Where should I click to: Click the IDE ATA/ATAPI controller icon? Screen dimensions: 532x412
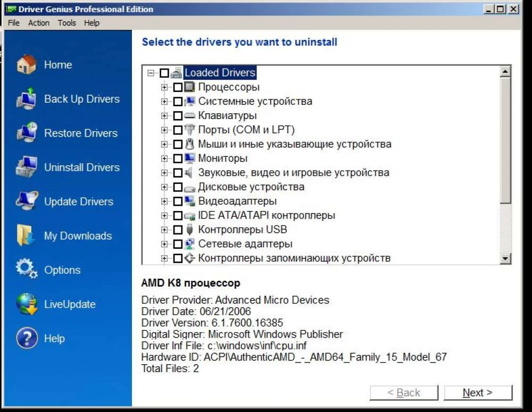tap(190, 216)
